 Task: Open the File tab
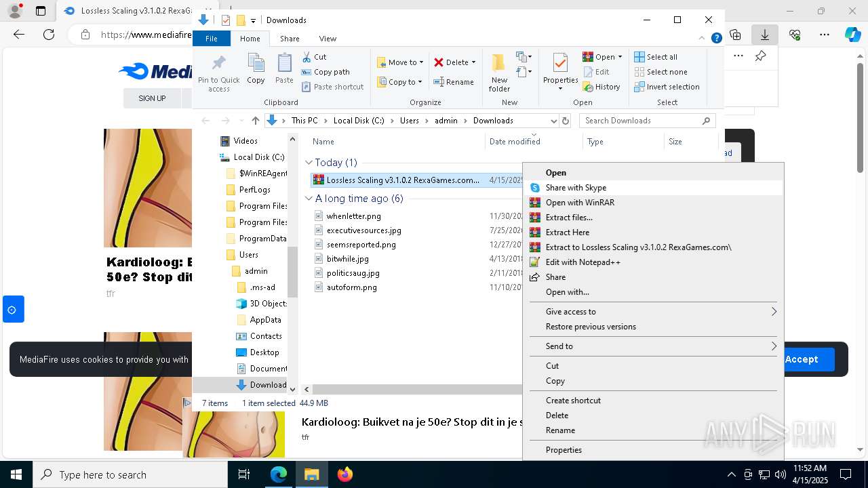click(x=212, y=39)
